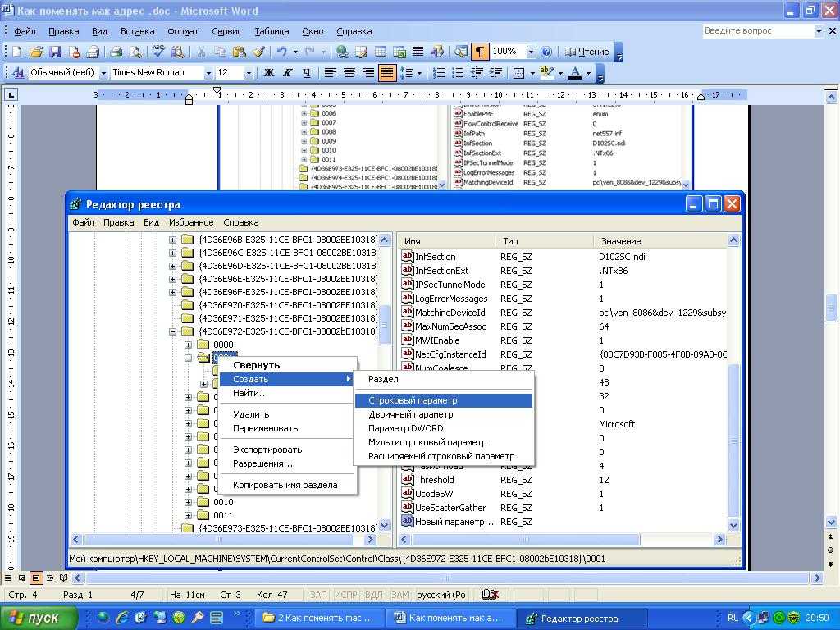840x630 pixels.
Task: Run the spelling check toolbar icon
Action: click(158, 52)
